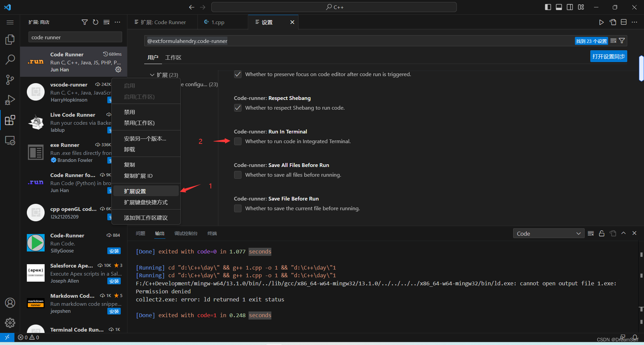This screenshot has height=345, width=644.
Task: Enable Save All Files Before Run
Action: (238, 175)
